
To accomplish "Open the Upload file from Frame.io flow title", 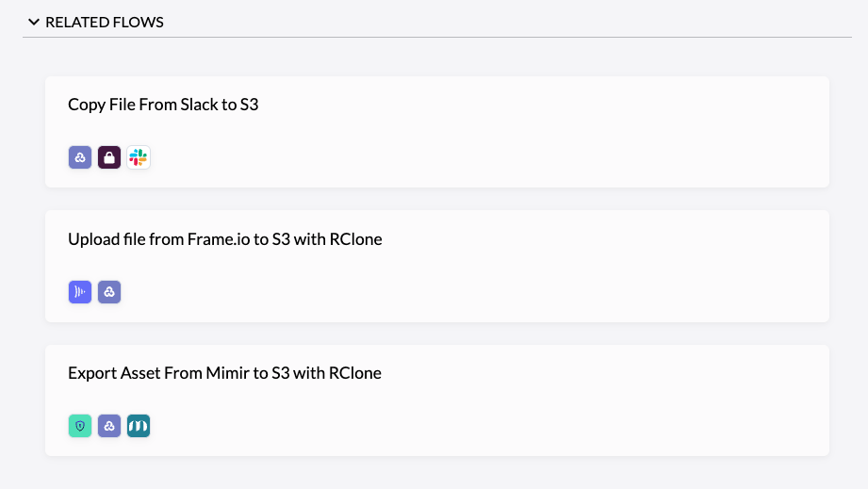I will point(224,239).
